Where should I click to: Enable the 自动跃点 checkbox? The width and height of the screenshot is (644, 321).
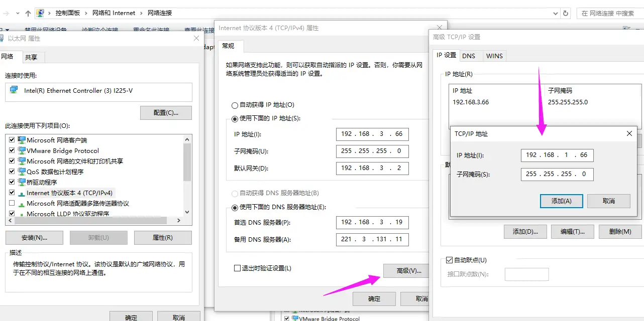coord(450,260)
